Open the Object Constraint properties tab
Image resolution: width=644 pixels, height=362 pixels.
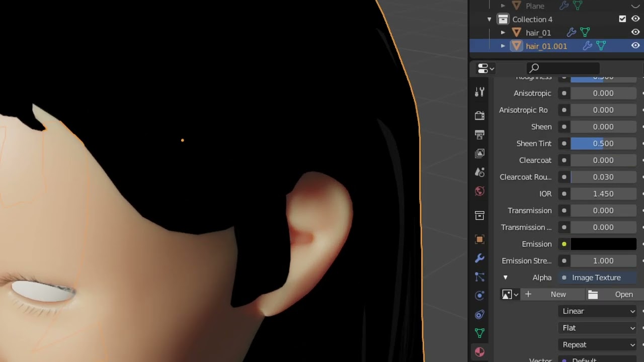click(479, 315)
